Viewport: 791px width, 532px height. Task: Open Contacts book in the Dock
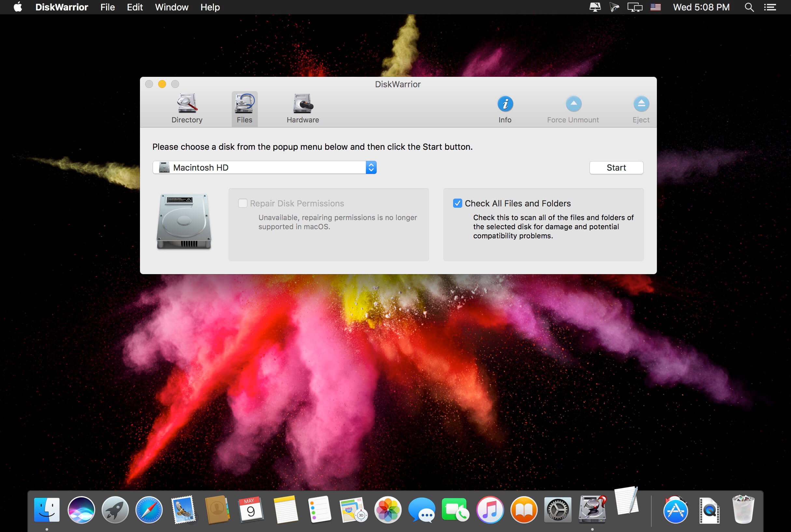(217, 510)
